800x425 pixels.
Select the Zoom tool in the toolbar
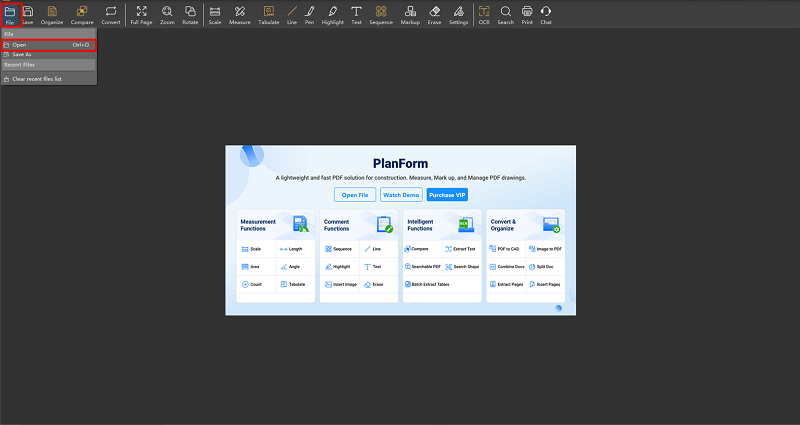(167, 15)
